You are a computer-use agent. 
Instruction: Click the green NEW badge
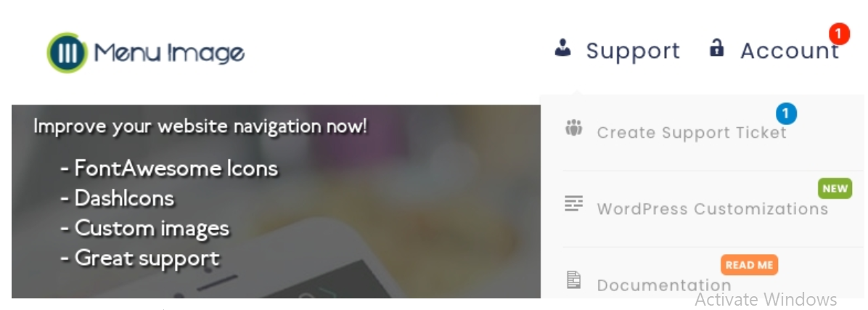click(x=835, y=189)
